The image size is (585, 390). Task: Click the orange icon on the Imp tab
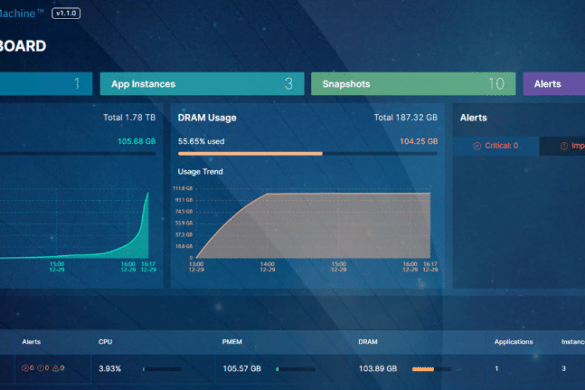[x=564, y=146]
